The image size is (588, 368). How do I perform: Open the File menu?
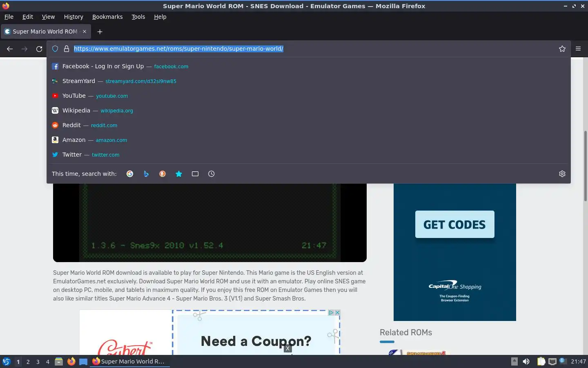click(x=9, y=17)
